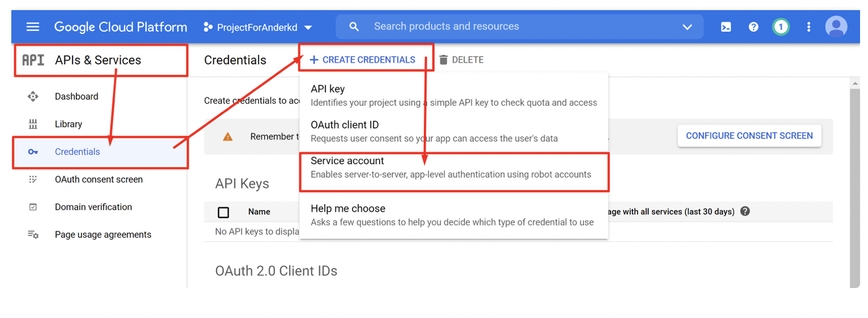
Task: Tick the select-all API keys checkbox
Action: click(x=224, y=212)
